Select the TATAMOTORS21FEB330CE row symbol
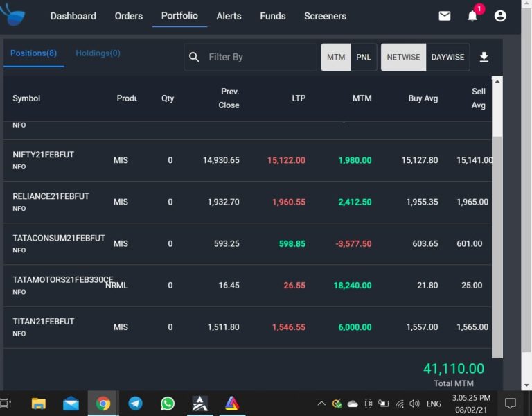This screenshot has height=416, width=532. [63, 280]
